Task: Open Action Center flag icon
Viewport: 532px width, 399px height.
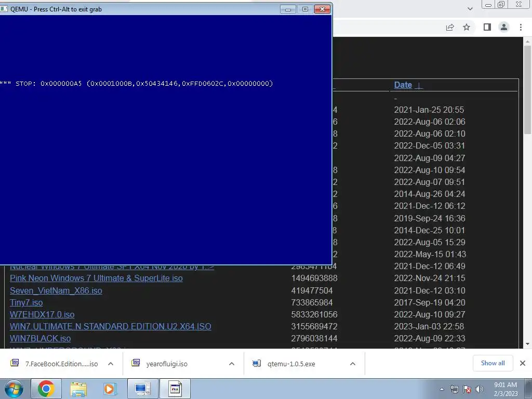Action: [467, 390]
